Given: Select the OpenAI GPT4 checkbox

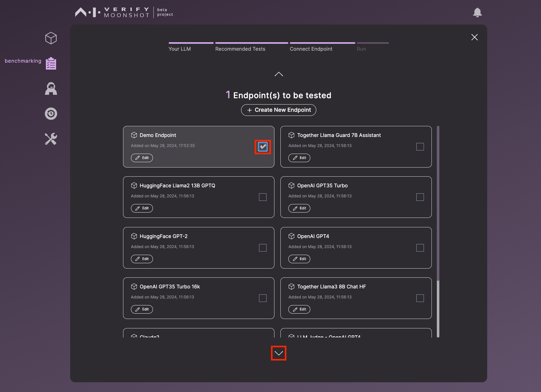Looking at the screenshot, I should [420, 248].
